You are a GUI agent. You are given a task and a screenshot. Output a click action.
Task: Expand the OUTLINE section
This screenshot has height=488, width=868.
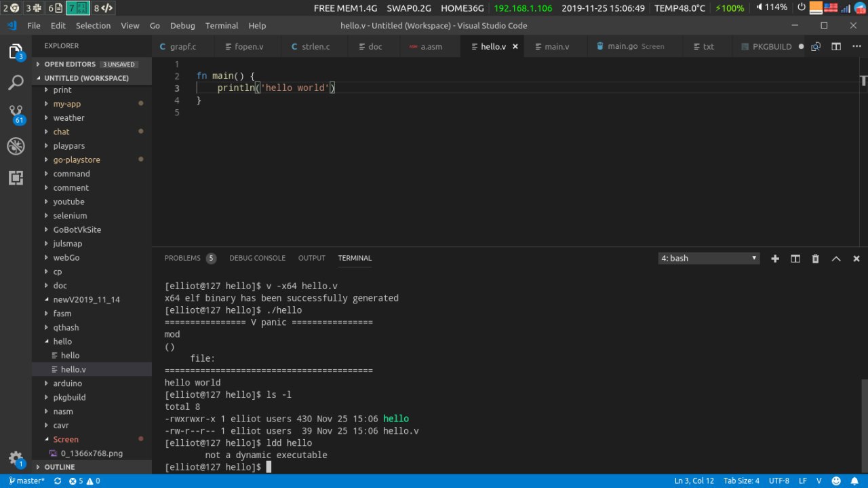point(91,467)
